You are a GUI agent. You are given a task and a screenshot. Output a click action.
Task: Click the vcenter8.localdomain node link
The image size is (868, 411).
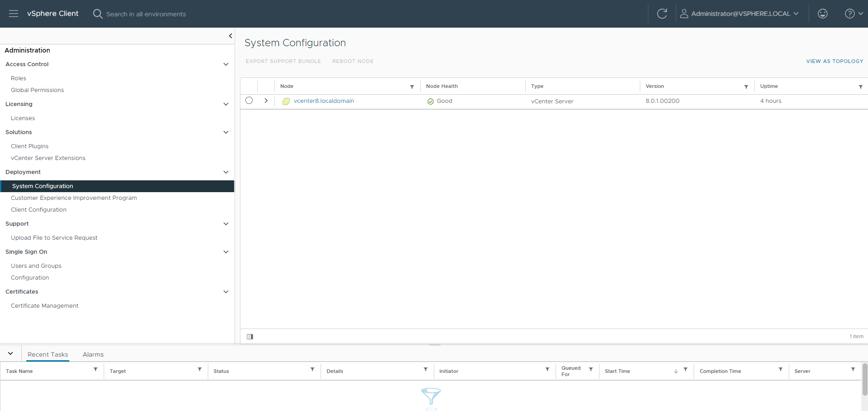coord(324,101)
